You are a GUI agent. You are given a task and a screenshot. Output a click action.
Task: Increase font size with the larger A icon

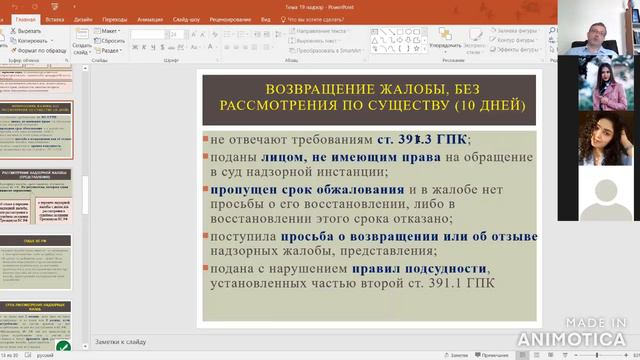pyautogui.click(x=194, y=35)
